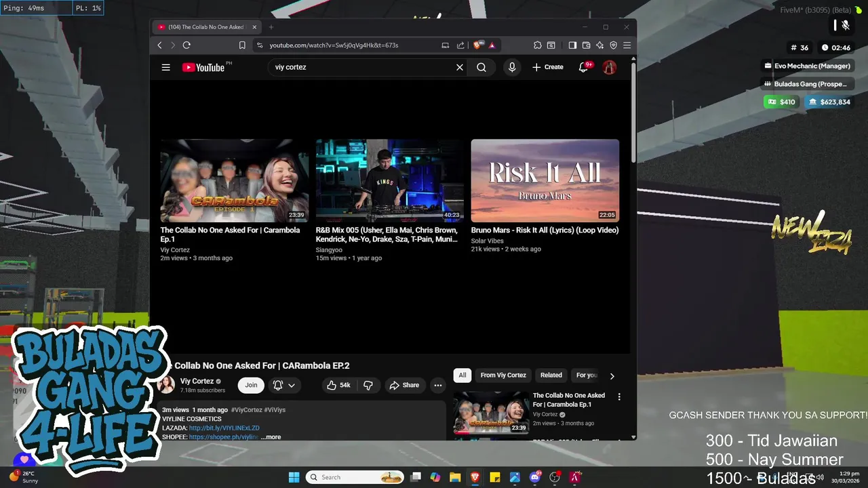The image size is (868, 488).
Task: Run the YouTube search magnifier button
Action: 481,67
